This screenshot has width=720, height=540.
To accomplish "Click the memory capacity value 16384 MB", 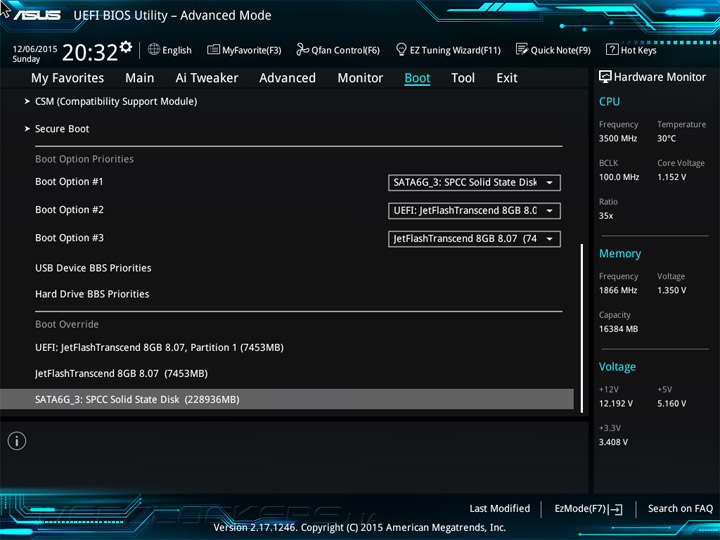I will coord(618,329).
